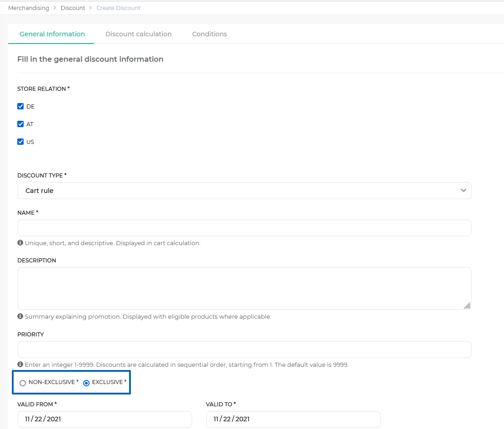Click the STORE RELATION label
The width and height of the screenshot is (504, 429).
(x=43, y=89)
